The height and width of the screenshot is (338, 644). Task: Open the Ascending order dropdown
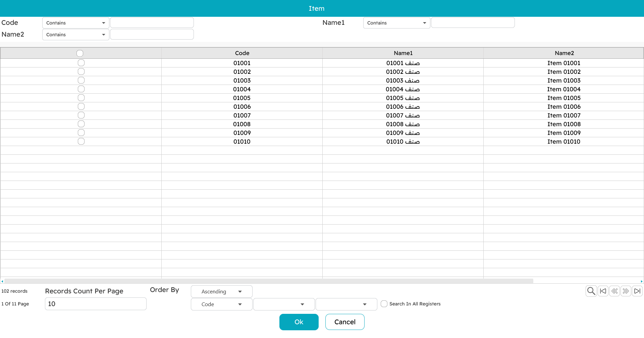(222, 291)
